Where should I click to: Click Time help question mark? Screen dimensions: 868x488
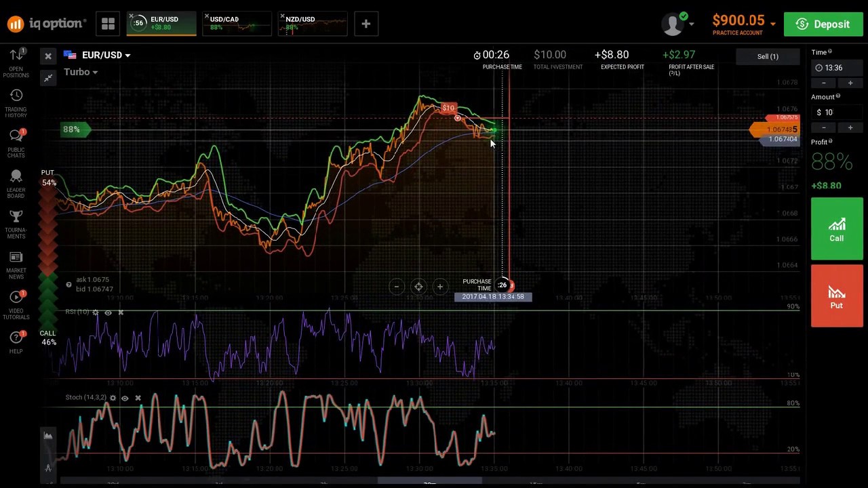click(x=830, y=52)
